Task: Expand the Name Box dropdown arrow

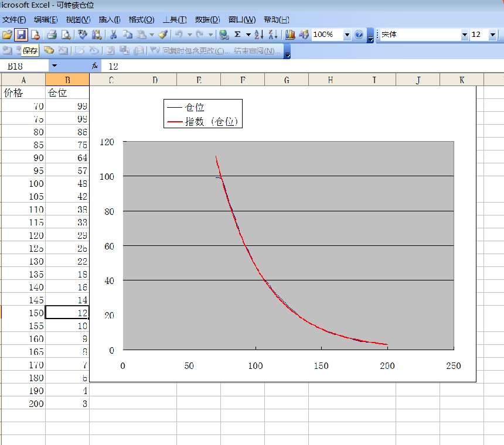Action: tap(55, 66)
